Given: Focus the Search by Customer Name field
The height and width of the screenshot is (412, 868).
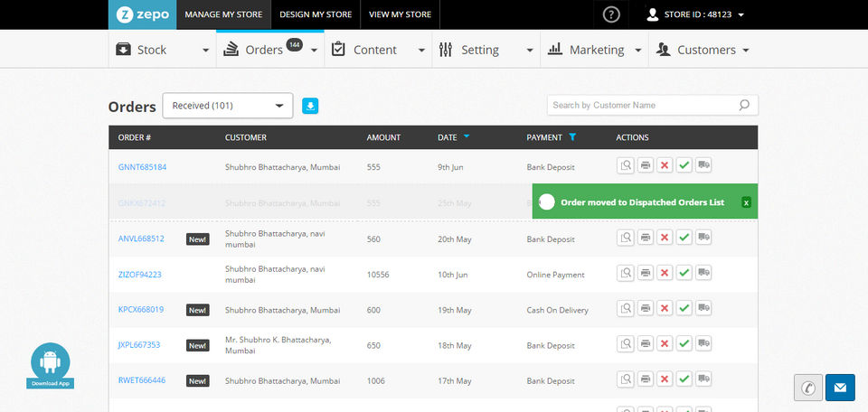Looking at the screenshot, I should 653,105.
